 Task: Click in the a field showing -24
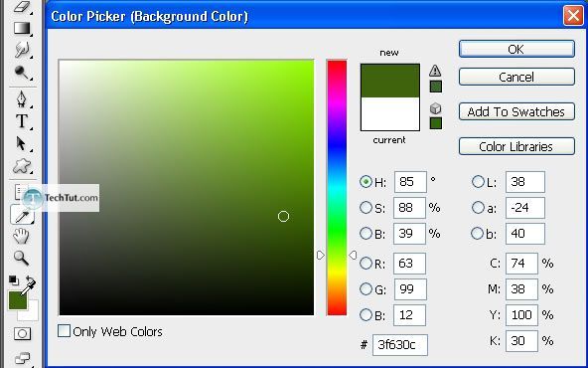point(525,208)
